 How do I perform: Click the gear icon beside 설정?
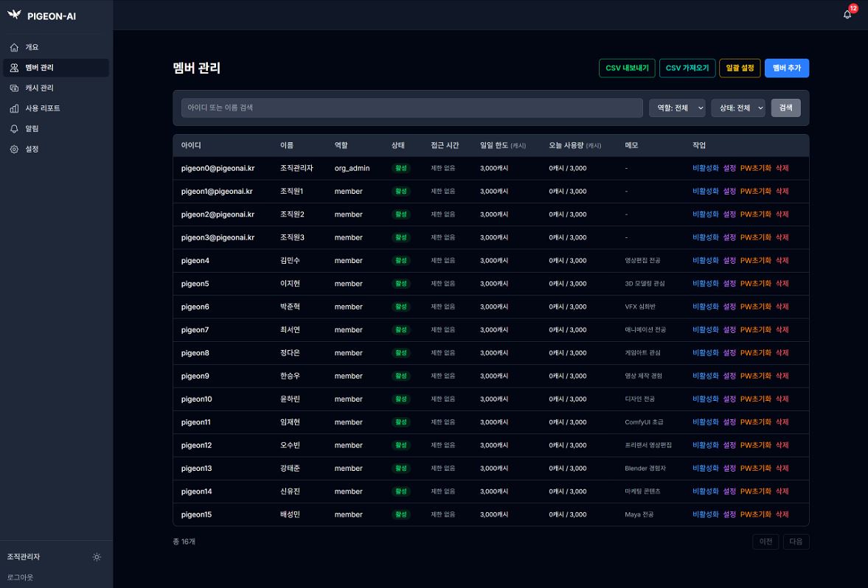click(14, 150)
